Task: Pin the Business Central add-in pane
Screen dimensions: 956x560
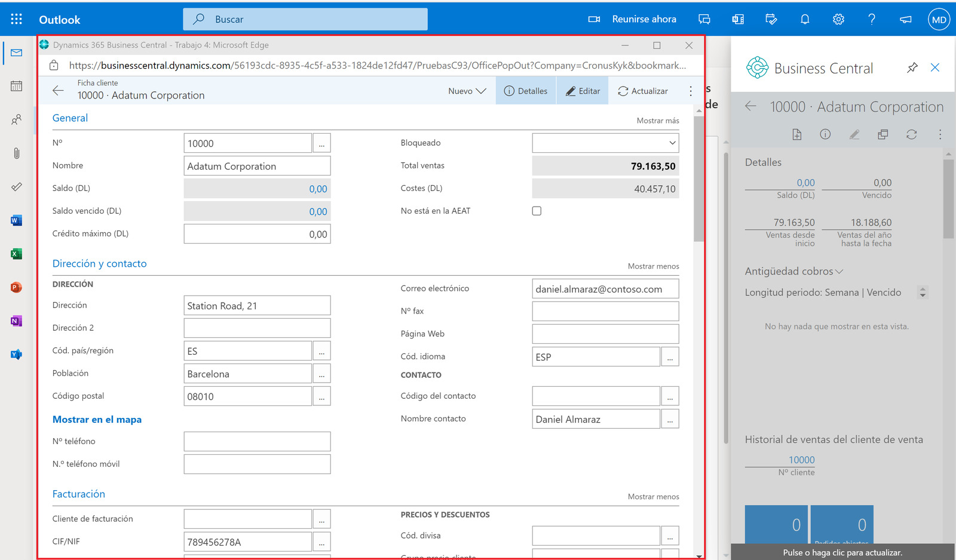Action: tap(912, 67)
